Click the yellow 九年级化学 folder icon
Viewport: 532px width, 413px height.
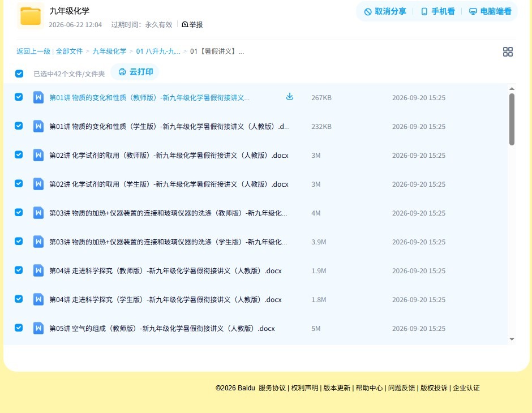coord(30,16)
